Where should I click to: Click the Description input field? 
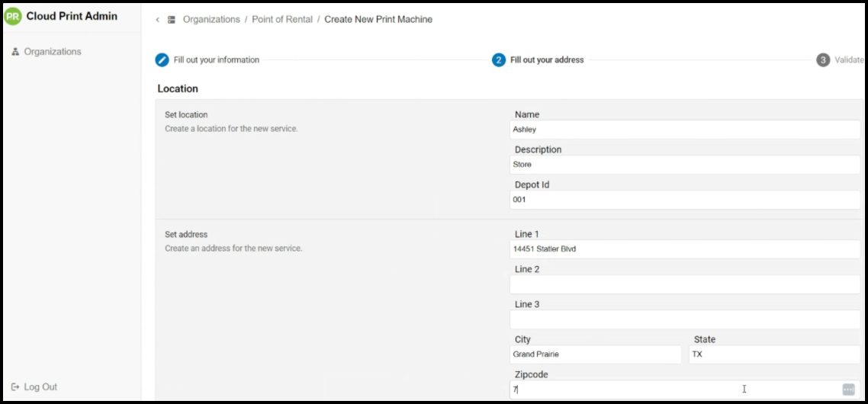[x=684, y=165]
